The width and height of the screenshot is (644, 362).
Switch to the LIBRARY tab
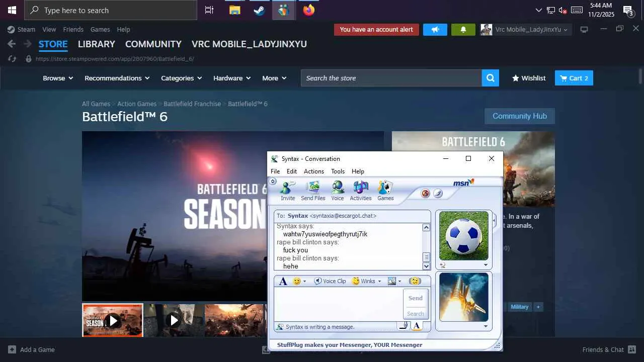[97, 44]
